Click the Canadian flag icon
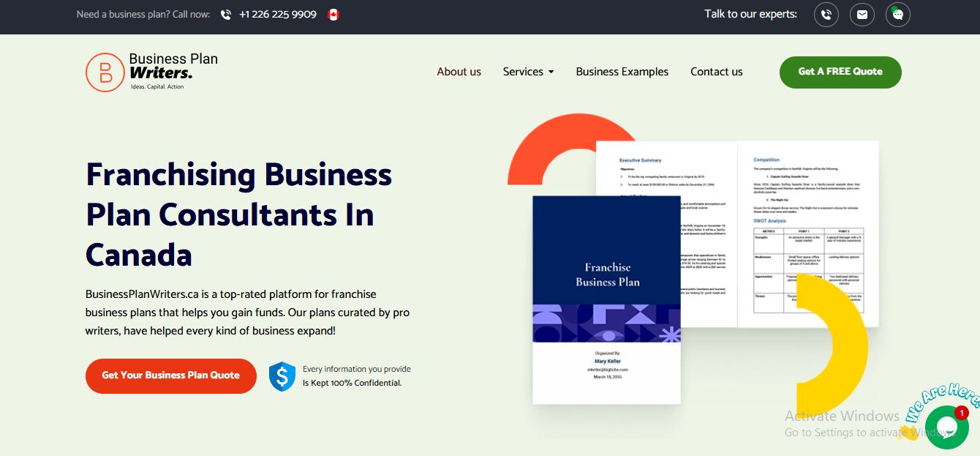980x456 pixels. click(x=333, y=15)
